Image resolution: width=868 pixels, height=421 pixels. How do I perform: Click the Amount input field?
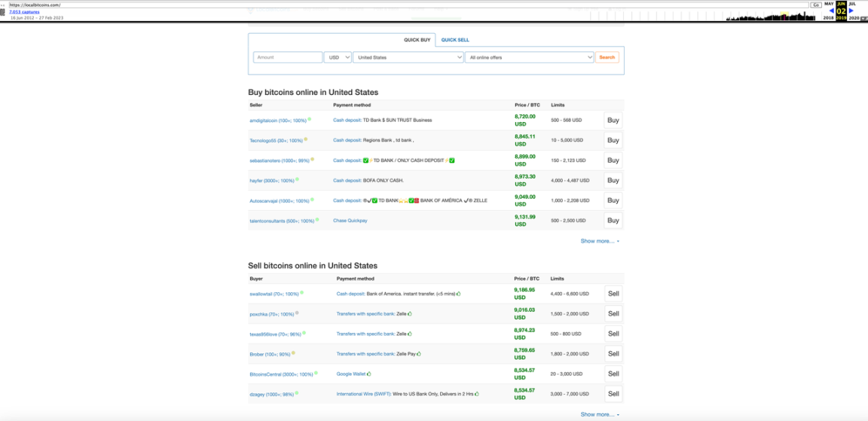coord(287,57)
